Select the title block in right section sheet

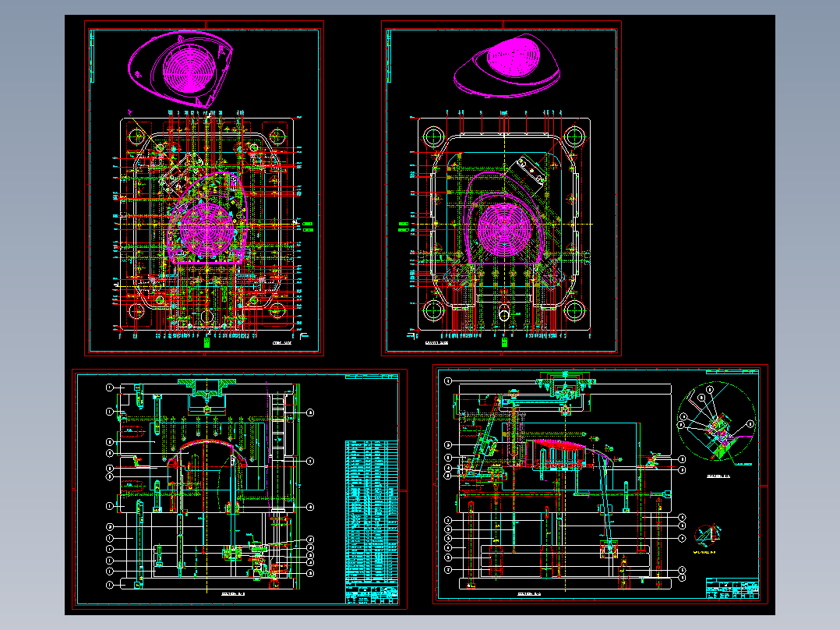(x=732, y=588)
